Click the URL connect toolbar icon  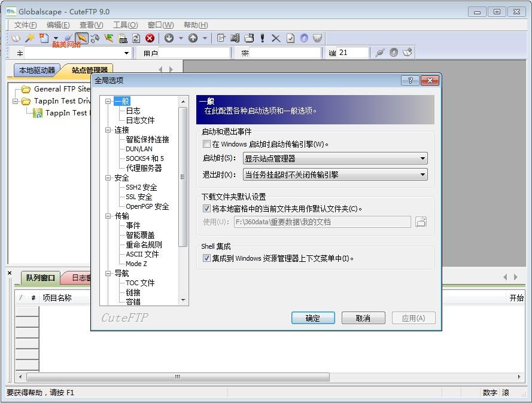[x=123, y=38]
